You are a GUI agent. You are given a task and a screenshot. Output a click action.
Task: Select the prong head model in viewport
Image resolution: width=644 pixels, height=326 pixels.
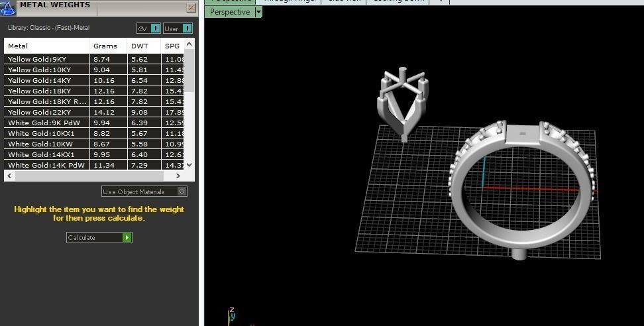click(x=403, y=105)
